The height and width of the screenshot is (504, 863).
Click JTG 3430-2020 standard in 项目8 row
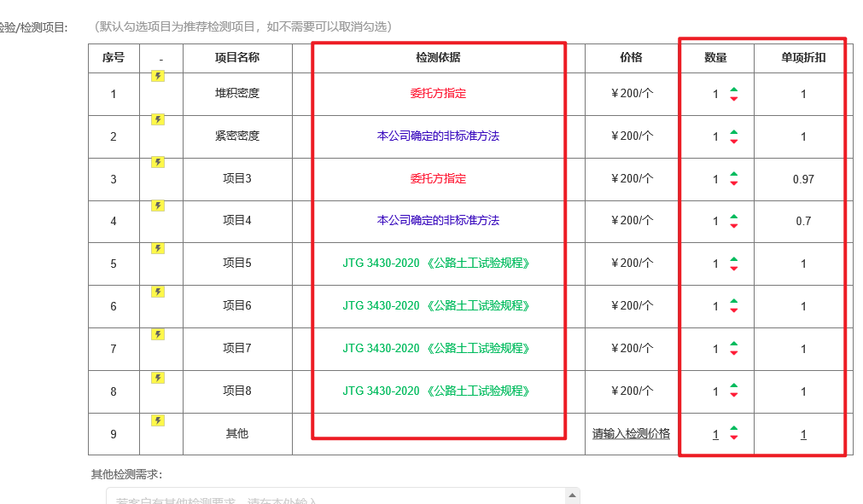pos(437,391)
